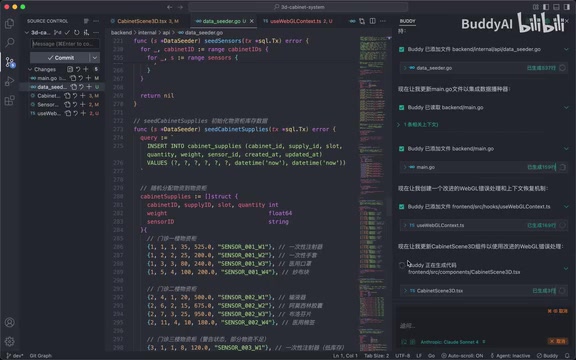Open the Explorer view in the activity bar
This screenshot has width=576, height=360.
click(10, 24)
